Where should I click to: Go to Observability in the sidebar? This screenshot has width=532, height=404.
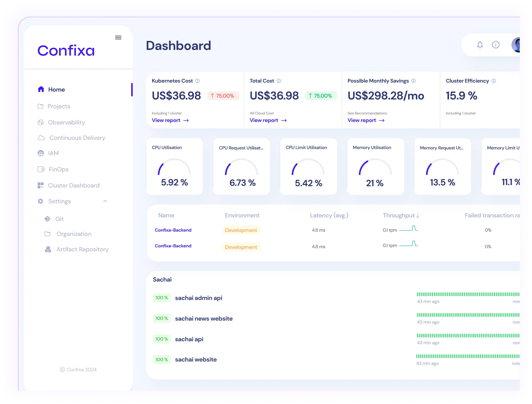point(66,122)
